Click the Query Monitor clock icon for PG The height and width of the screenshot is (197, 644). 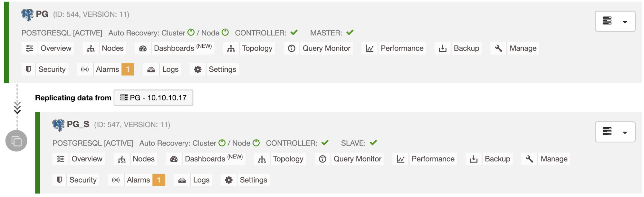click(x=292, y=48)
